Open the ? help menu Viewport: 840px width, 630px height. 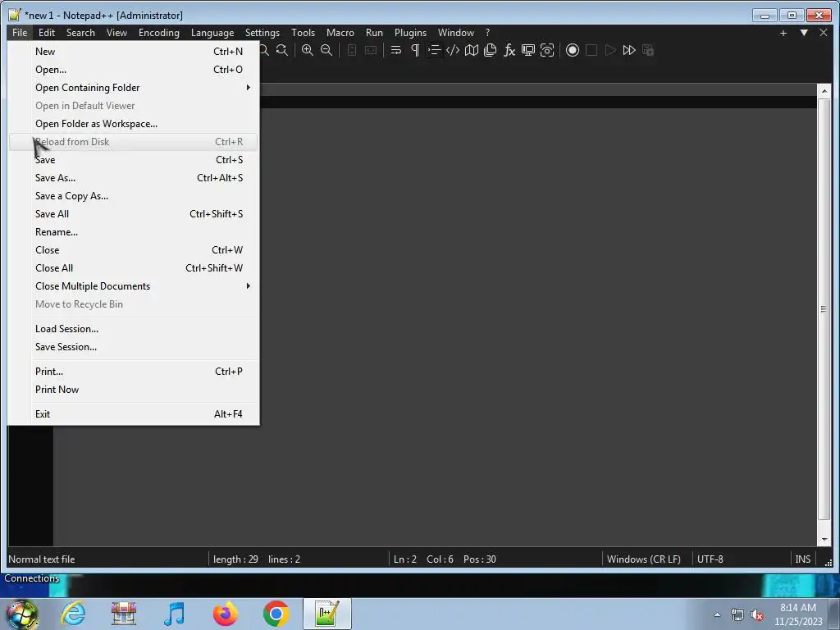tap(487, 33)
